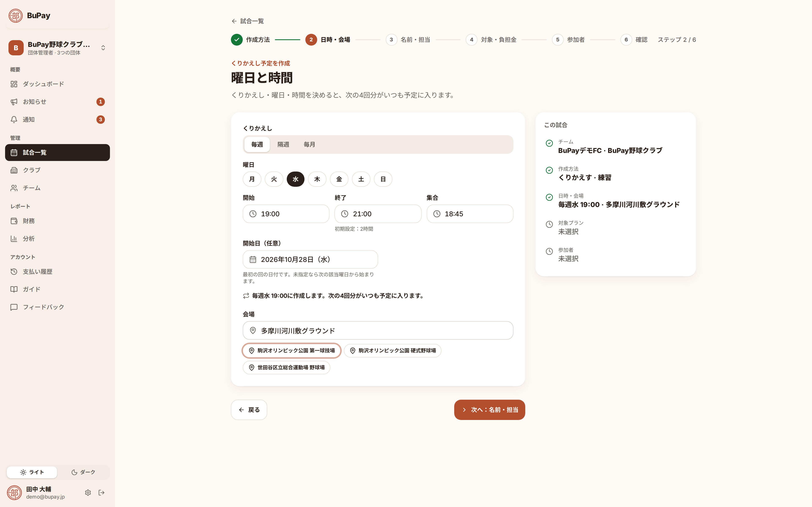
Task: Switch repeat to 隔週 tab
Action: 283,144
